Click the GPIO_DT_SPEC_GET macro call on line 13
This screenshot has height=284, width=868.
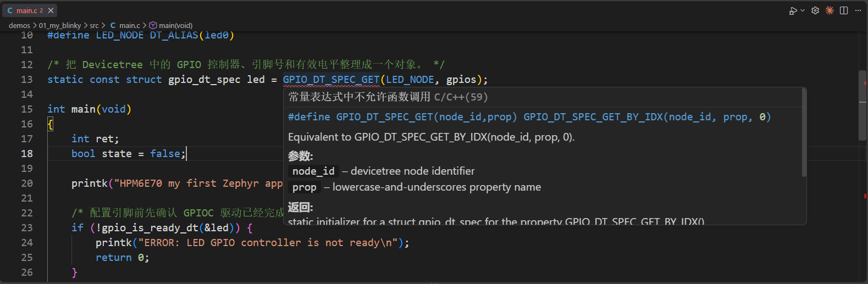(x=331, y=80)
